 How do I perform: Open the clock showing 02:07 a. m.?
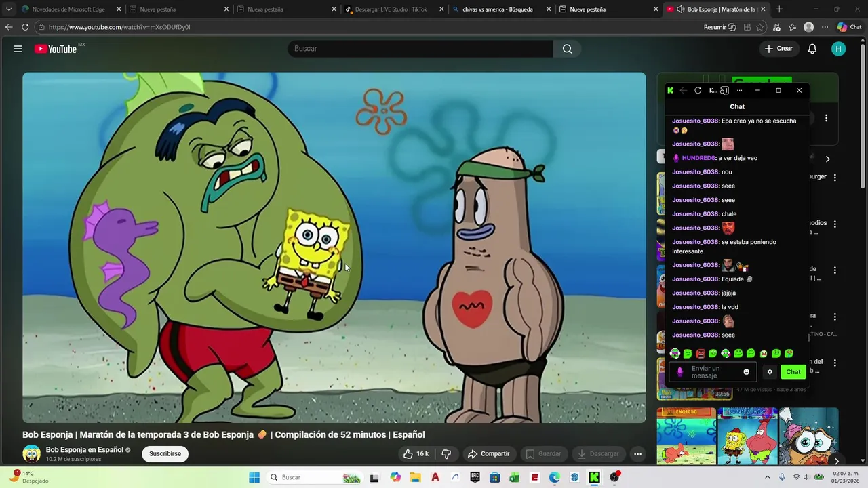click(847, 477)
